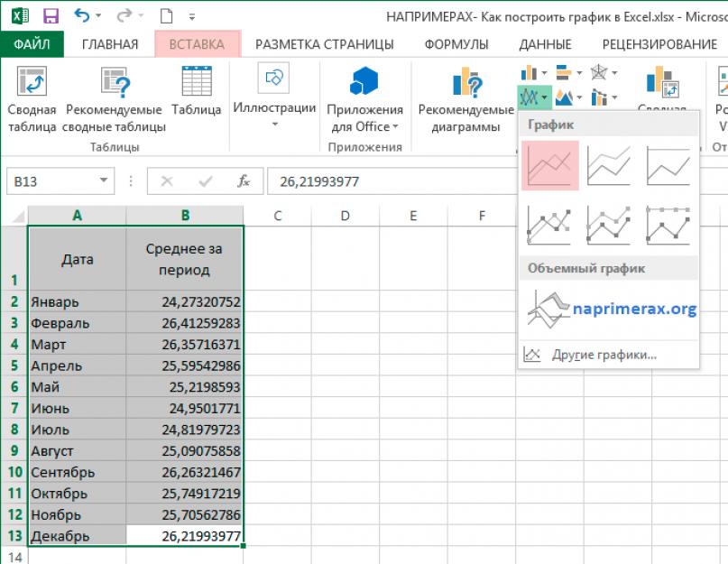Open the РАЗМЕТКА СТРАНИЦЫ tab
Image resolution: width=728 pixels, height=564 pixels.
[x=325, y=44]
